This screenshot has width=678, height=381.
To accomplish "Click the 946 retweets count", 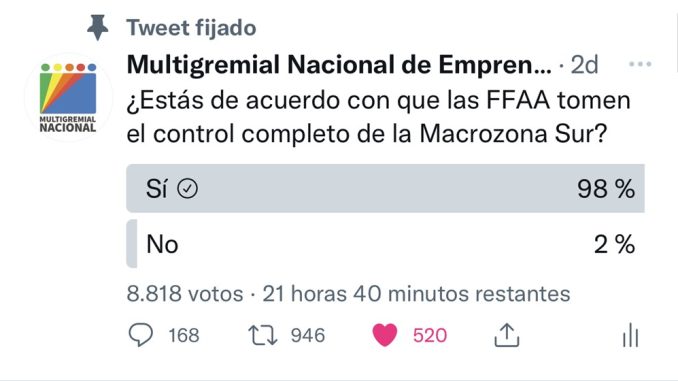I will [x=307, y=336].
